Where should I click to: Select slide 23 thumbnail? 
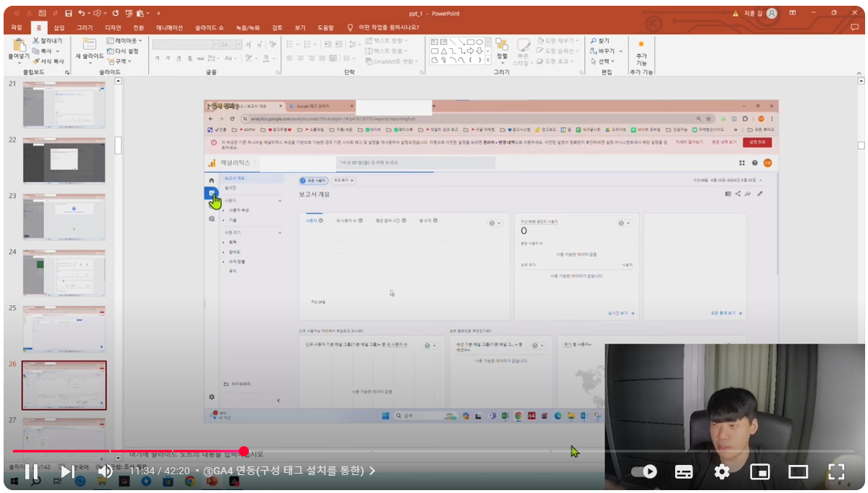click(x=64, y=217)
